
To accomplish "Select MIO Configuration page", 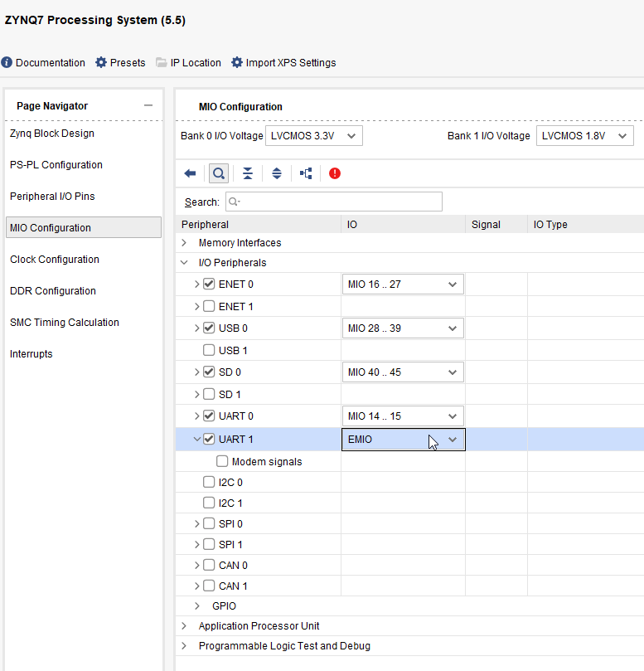I will pos(84,227).
